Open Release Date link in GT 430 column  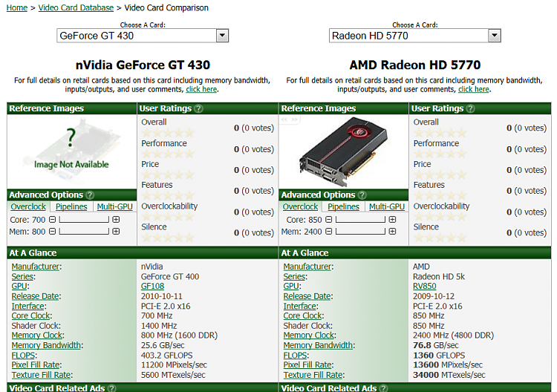[35, 296]
